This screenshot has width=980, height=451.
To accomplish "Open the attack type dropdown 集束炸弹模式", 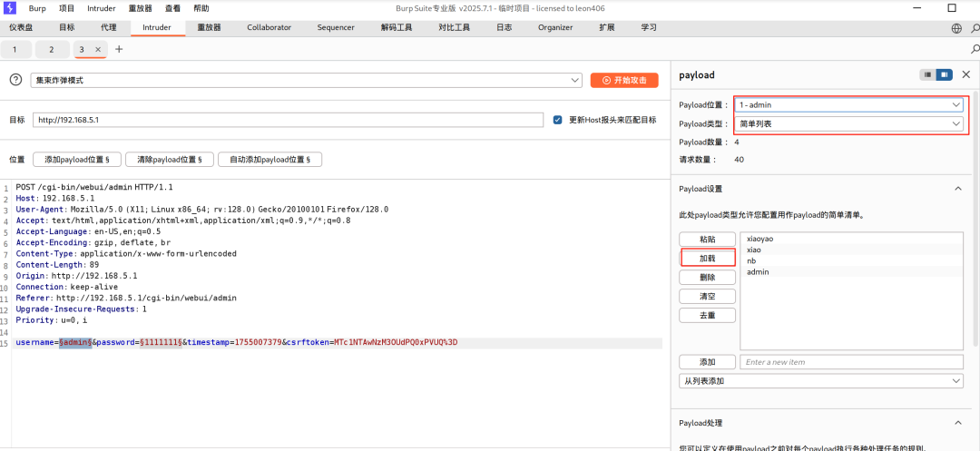I will (307, 81).
